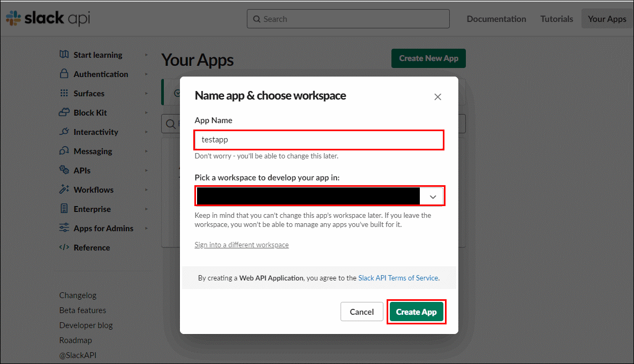Open Enterprise in sidebar
Viewport: 634px width, 364px height.
tap(92, 209)
